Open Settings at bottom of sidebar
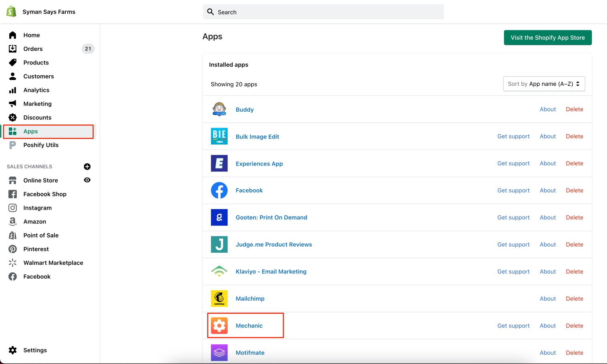Viewport: 607px width, 364px height. tap(35, 350)
